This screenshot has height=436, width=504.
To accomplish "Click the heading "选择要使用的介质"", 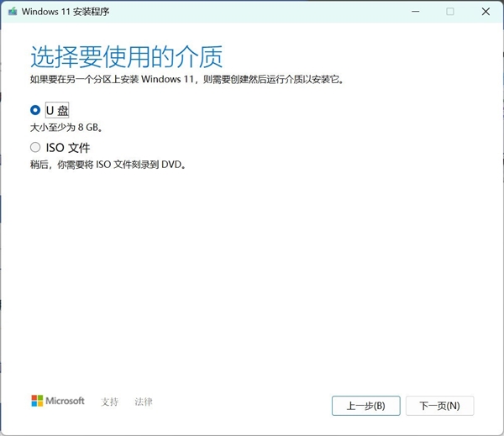I will pyautogui.click(x=126, y=56).
